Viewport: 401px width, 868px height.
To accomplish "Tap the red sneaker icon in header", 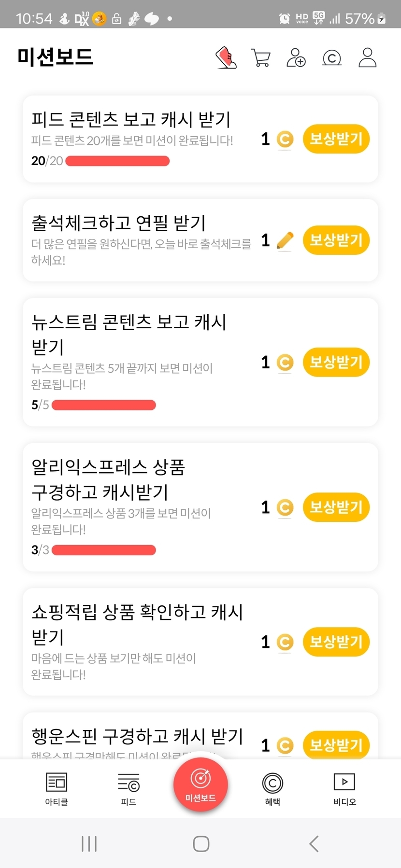I will [x=226, y=57].
